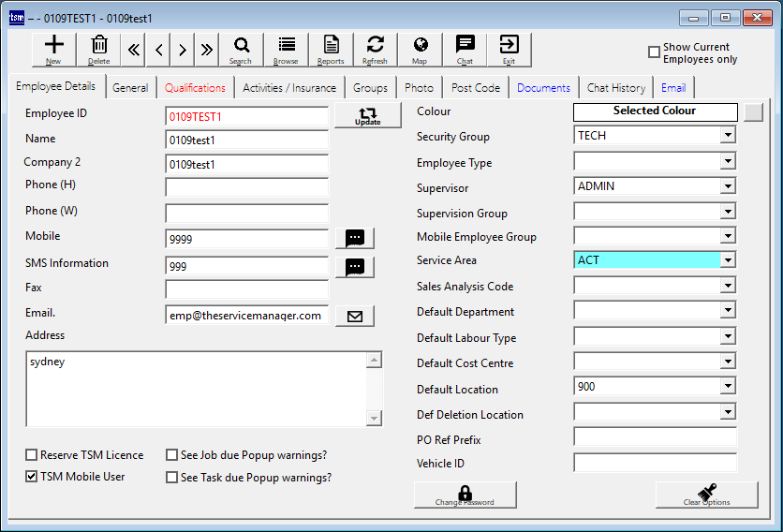Switch to the Qualifications tab
This screenshot has width=783, height=532.
pos(195,88)
